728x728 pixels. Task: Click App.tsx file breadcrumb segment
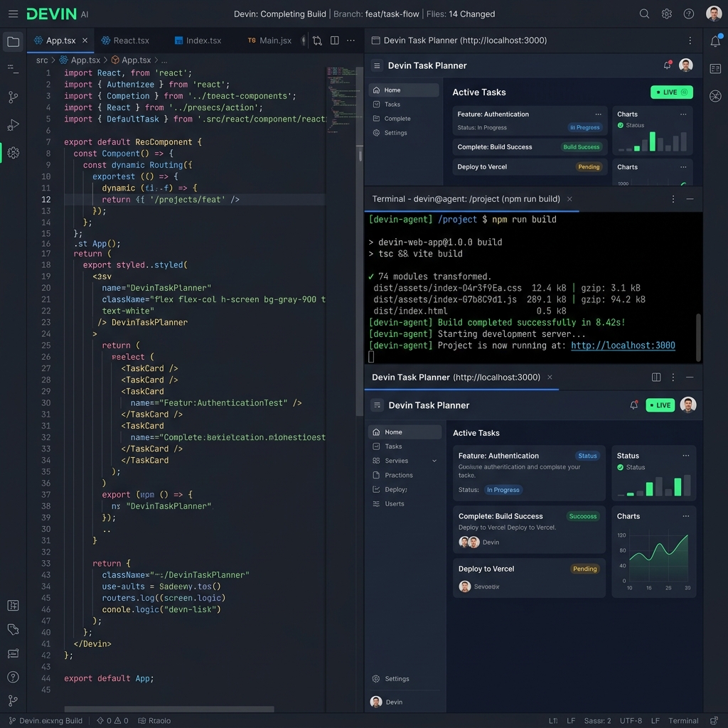coord(80,60)
